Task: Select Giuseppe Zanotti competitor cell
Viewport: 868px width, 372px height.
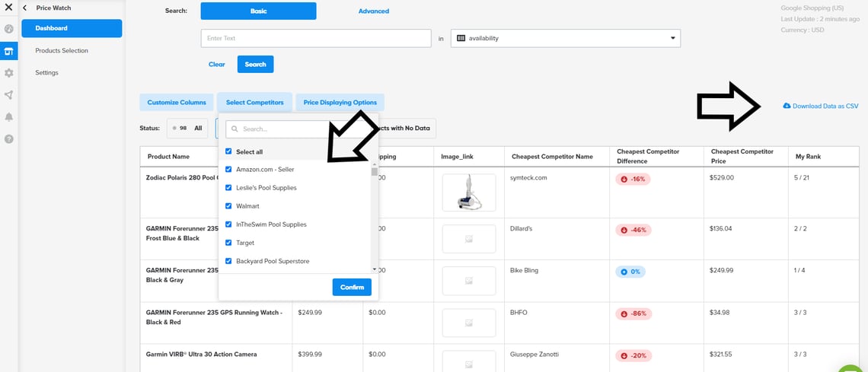Action: [x=534, y=355]
